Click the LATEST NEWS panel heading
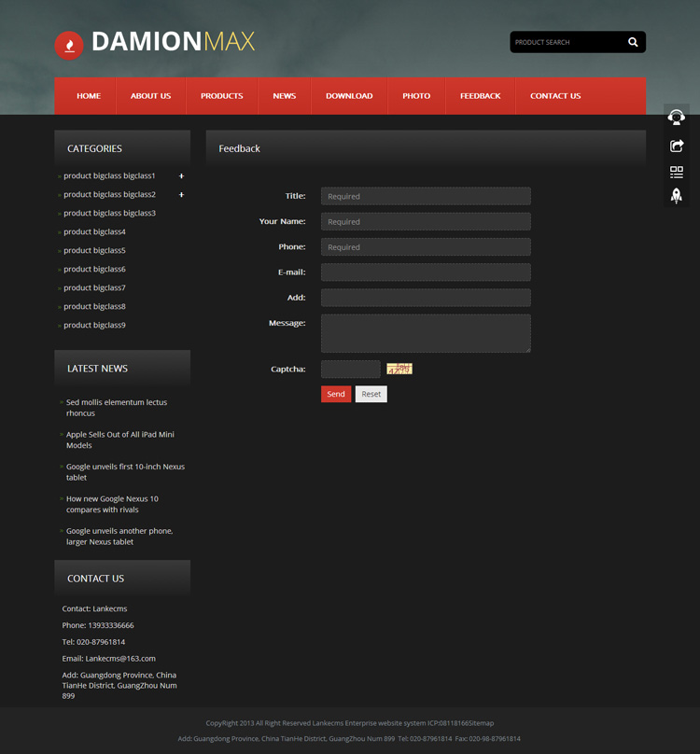Screen dimensions: 700x754 click(97, 369)
